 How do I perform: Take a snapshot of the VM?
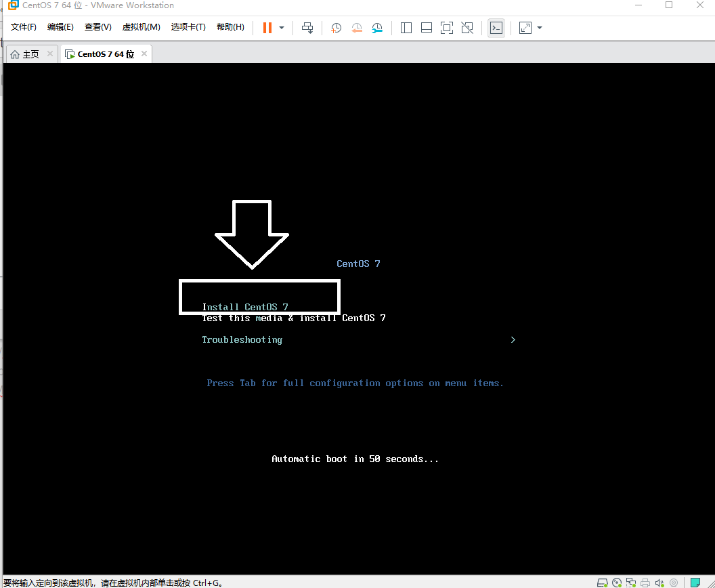click(336, 28)
